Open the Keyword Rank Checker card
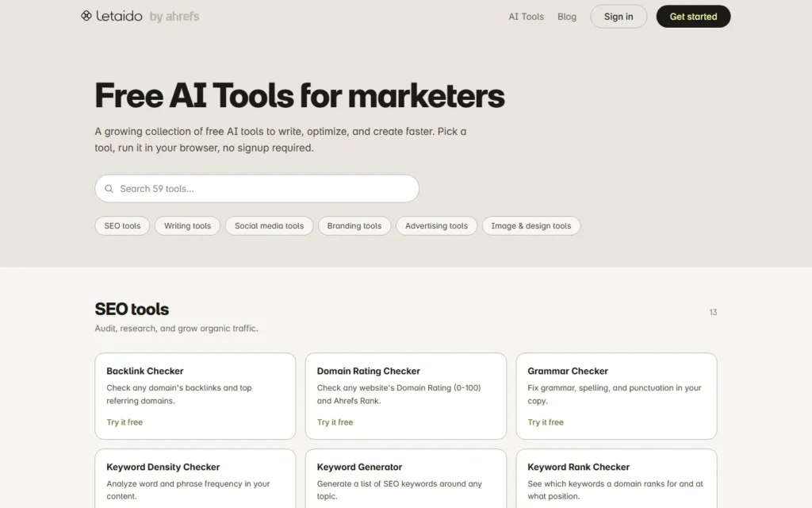Image resolution: width=812 pixels, height=508 pixels. coord(616,479)
